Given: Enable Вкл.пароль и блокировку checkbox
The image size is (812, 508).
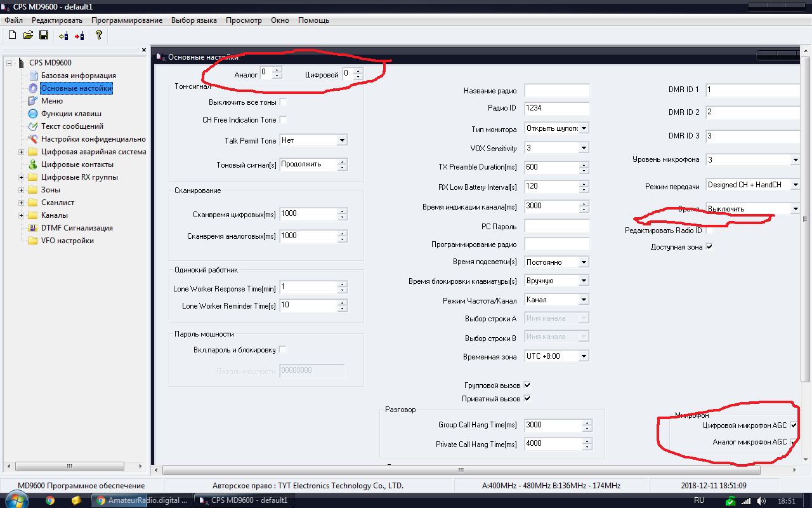Looking at the screenshot, I should pos(283,350).
